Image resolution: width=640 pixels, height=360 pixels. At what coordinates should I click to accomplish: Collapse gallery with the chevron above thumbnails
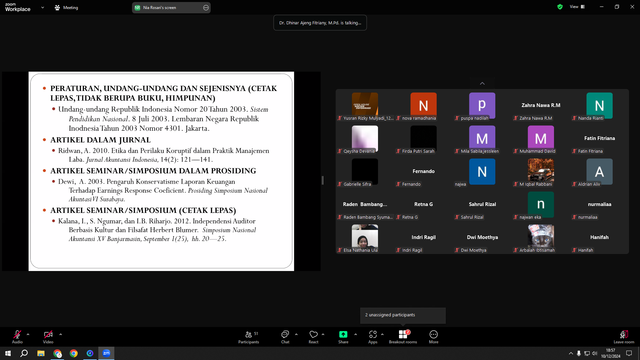click(482, 83)
